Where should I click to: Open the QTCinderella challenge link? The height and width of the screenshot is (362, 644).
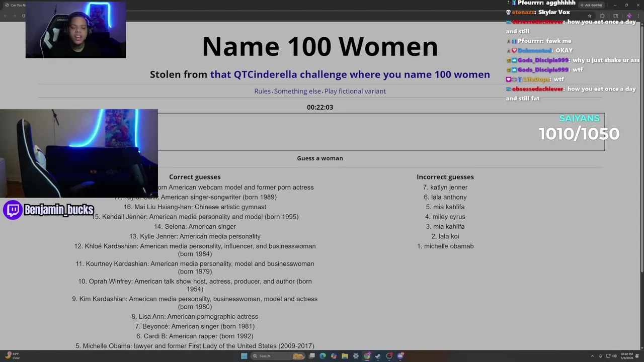(350, 74)
